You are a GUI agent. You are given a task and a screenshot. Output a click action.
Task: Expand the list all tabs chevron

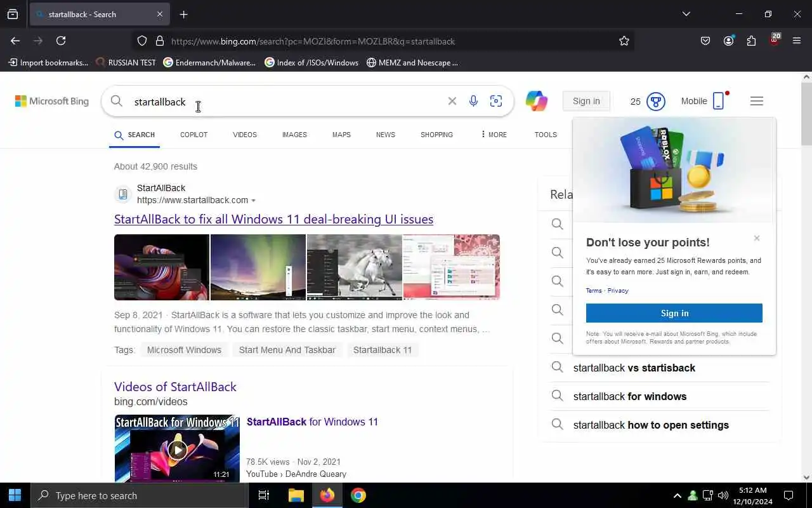(686, 14)
